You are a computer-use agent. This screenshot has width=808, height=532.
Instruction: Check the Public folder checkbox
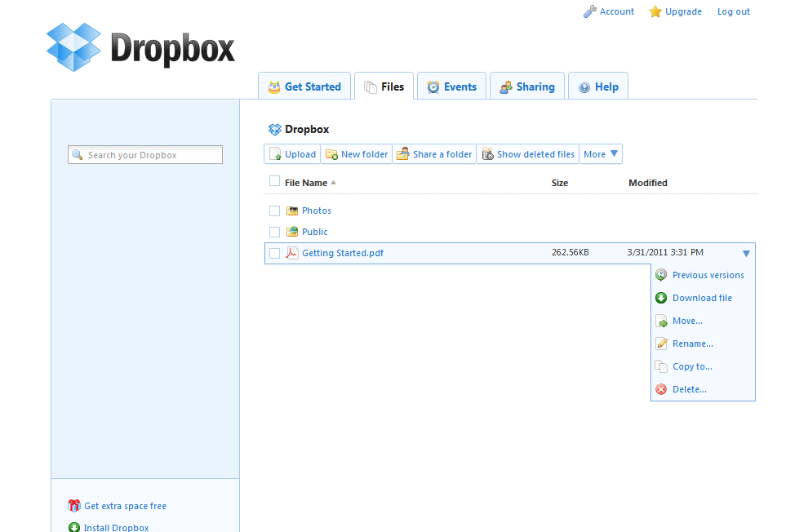[x=275, y=232]
